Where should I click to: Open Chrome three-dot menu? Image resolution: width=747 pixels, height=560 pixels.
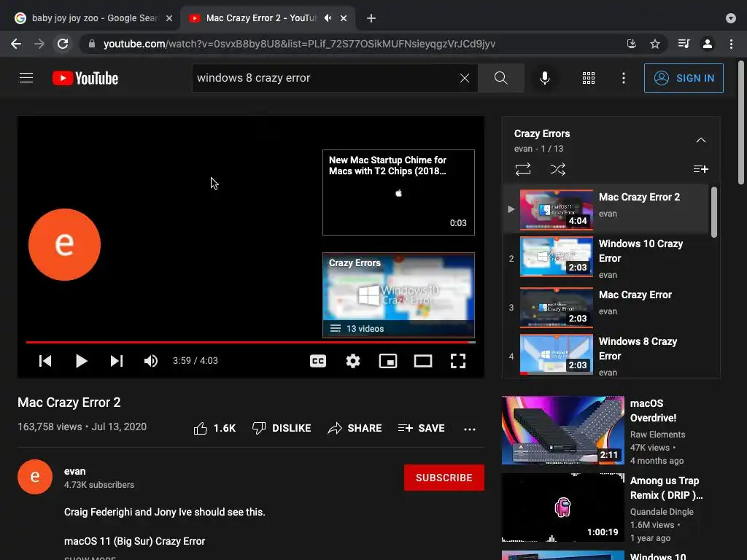731,44
